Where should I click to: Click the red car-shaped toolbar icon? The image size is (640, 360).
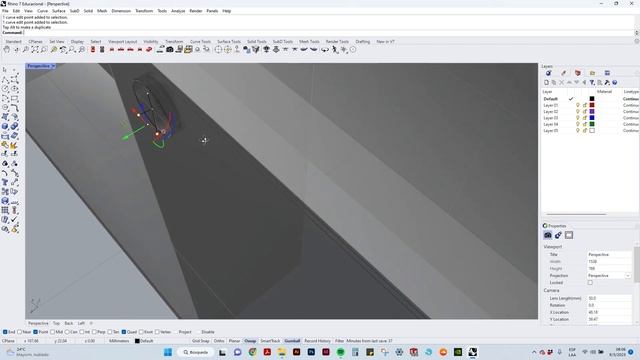[x=149, y=49]
